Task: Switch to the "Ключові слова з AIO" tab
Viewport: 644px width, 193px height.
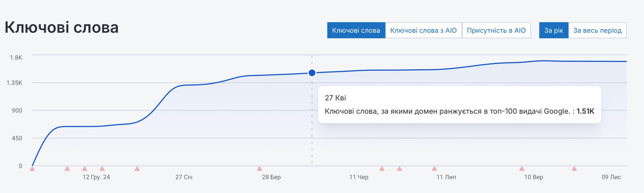Action: (423, 30)
